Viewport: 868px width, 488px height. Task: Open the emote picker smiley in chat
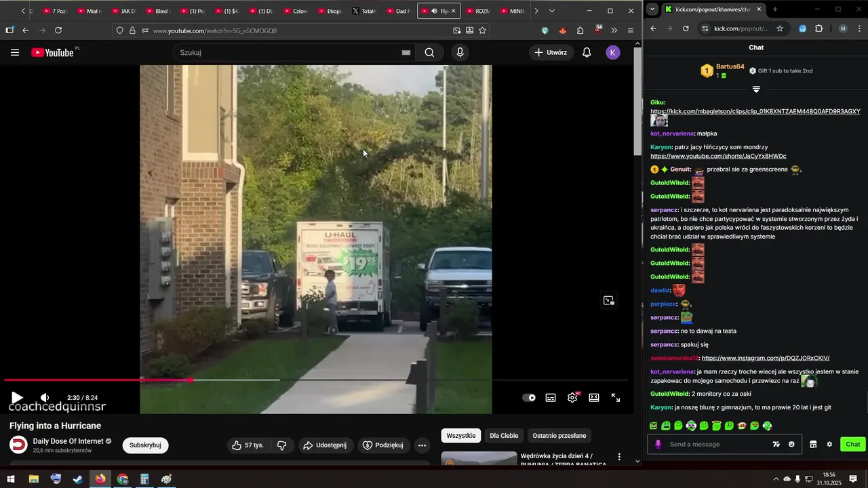[791, 444]
